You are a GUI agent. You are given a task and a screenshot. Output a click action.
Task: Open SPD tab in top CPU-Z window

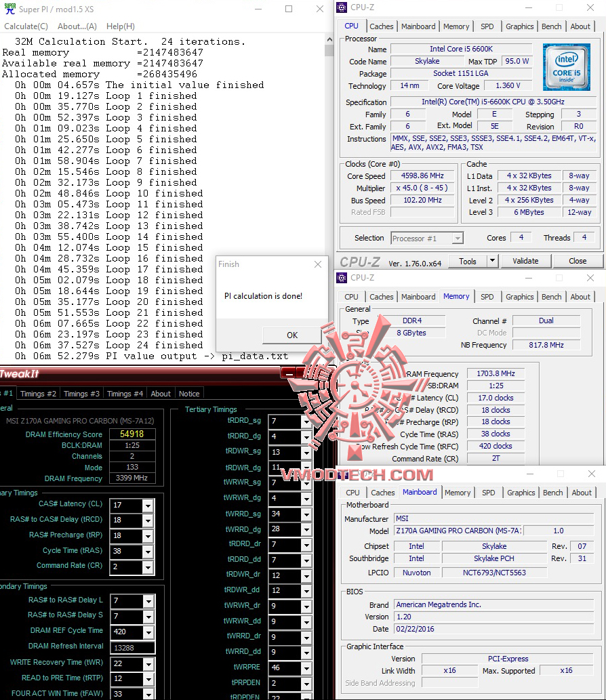click(487, 26)
